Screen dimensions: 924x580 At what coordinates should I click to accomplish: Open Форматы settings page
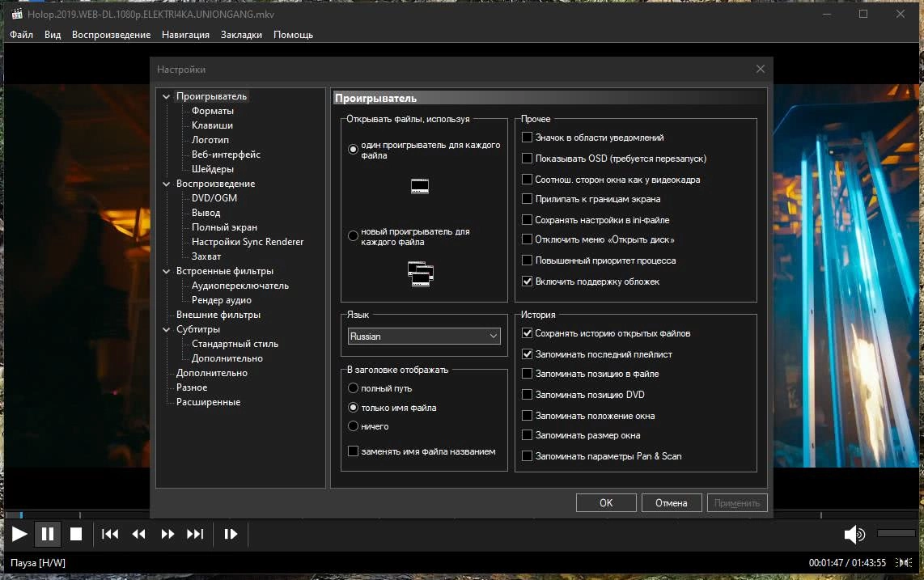pyautogui.click(x=213, y=111)
